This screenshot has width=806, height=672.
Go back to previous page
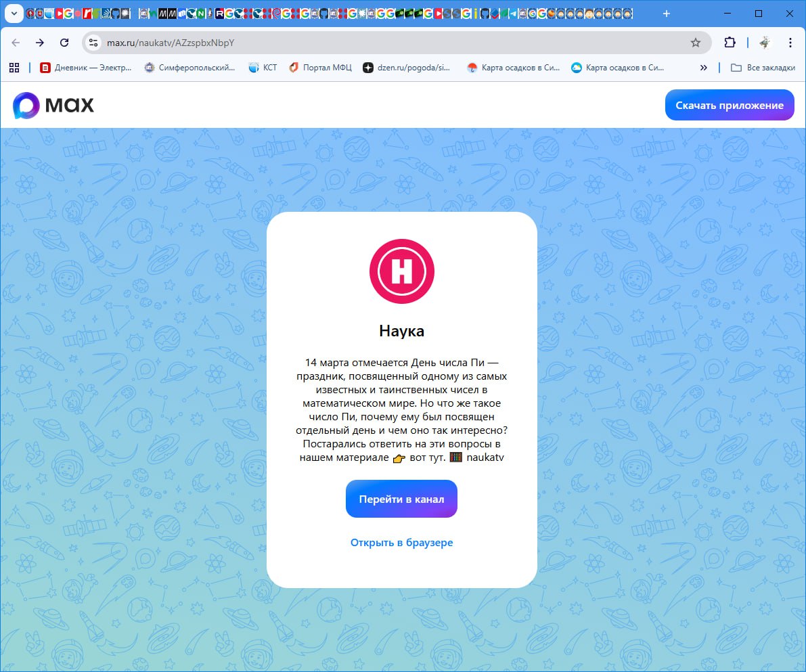click(16, 43)
